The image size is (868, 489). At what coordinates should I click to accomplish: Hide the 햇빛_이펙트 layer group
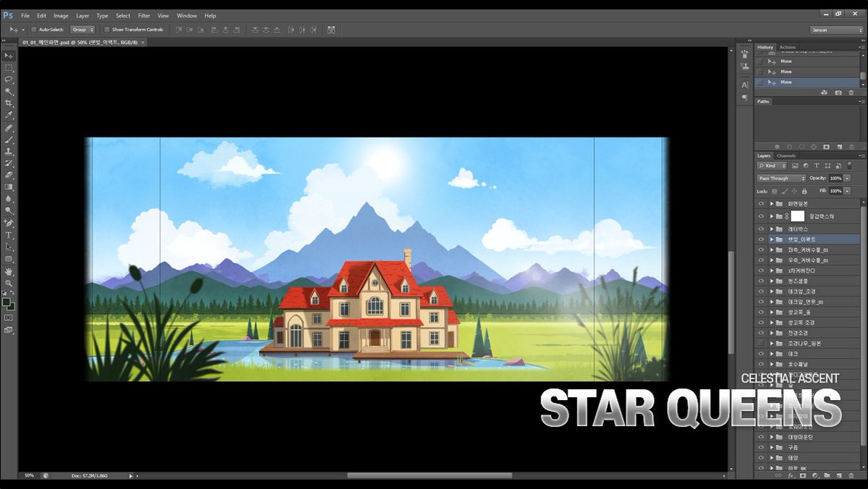(761, 239)
